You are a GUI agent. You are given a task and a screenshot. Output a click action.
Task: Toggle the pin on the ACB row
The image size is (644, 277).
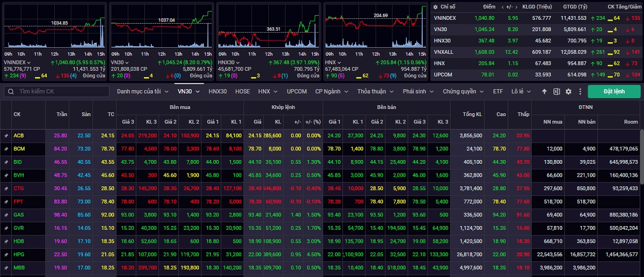6,136
